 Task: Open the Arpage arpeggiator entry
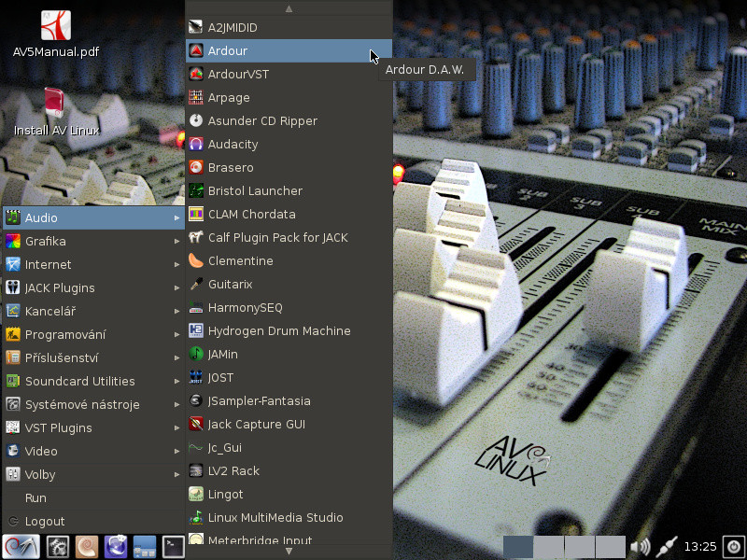[289, 97]
